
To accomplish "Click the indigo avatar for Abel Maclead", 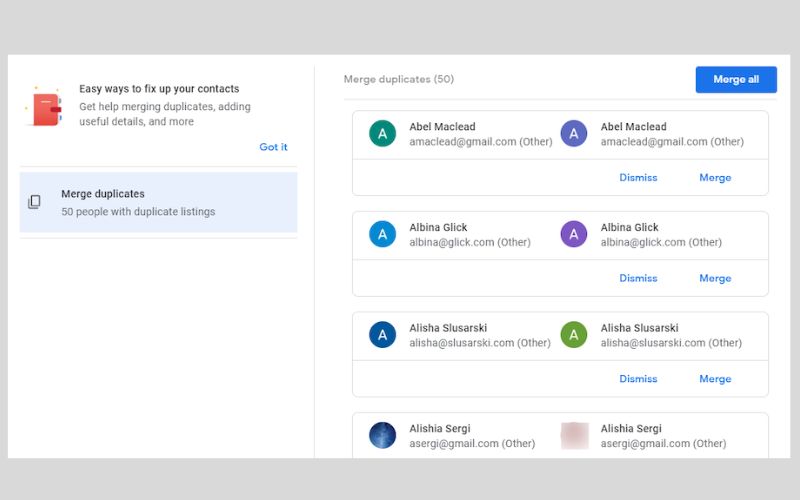I will [573, 134].
